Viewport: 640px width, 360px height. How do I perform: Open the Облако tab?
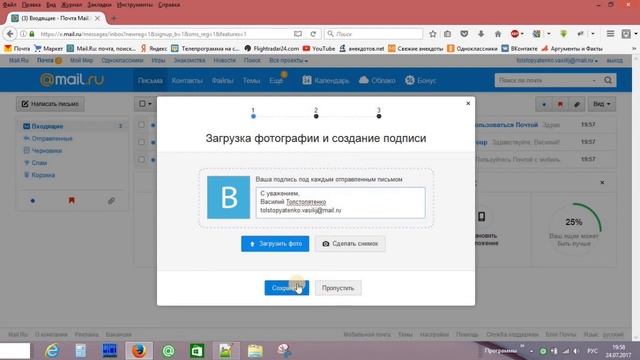pyautogui.click(x=377, y=80)
